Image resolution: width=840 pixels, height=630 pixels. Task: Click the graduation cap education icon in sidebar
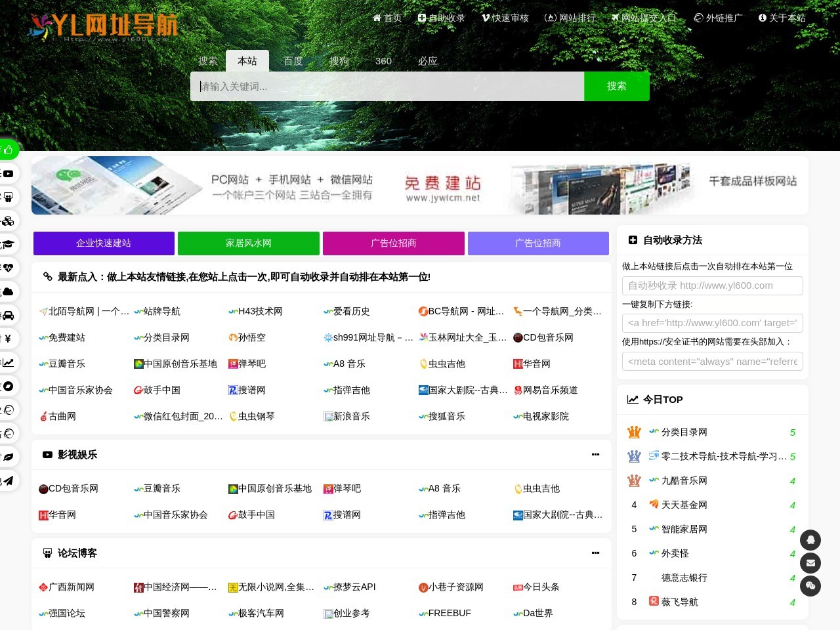(9, 243)
